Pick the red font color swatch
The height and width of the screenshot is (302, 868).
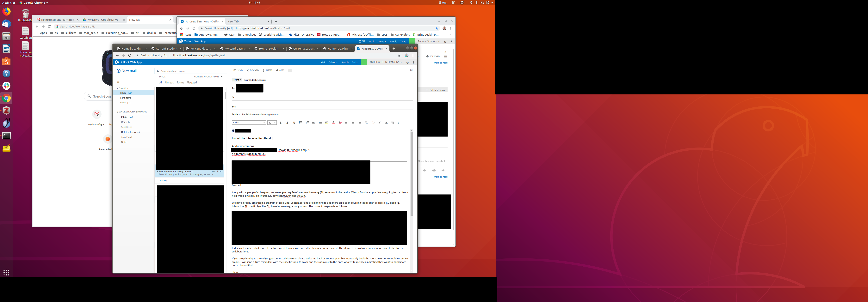333,123
